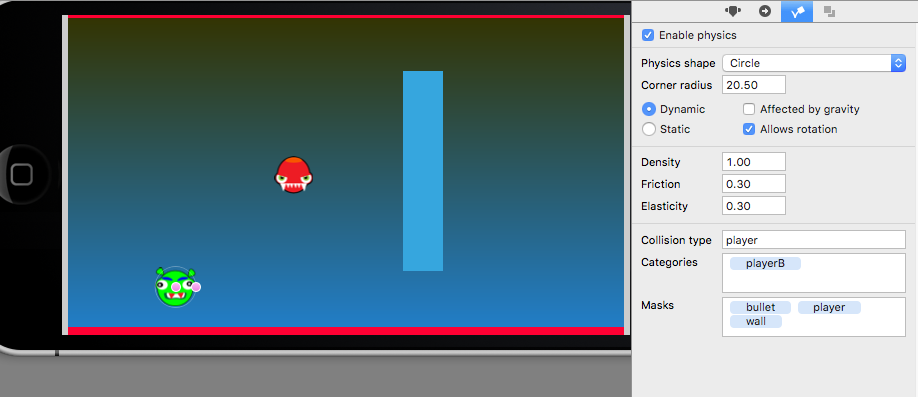Image resolution: width=918 pixels, height=397 pixels.
Task: Select the player mask token
Action: coord(829,307)
